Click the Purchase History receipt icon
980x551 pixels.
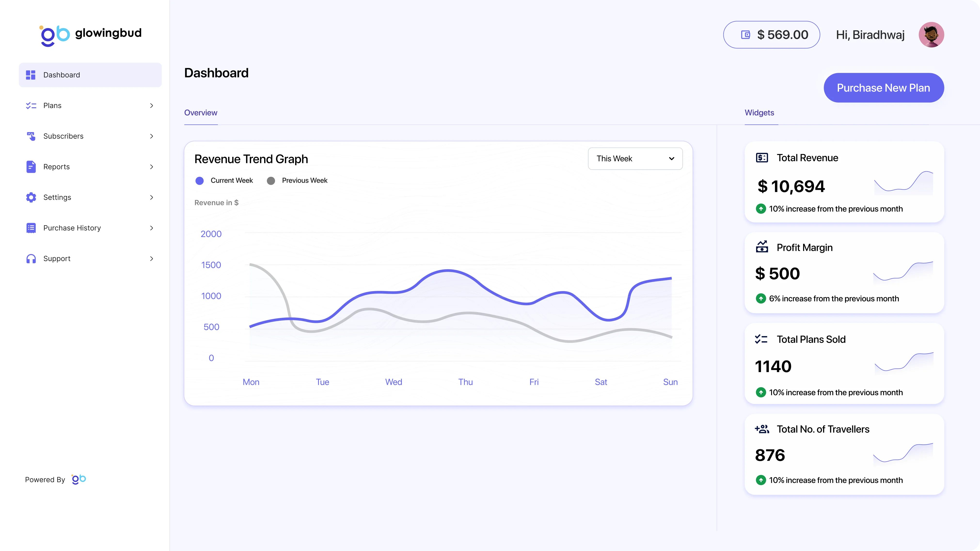(31, 228)
